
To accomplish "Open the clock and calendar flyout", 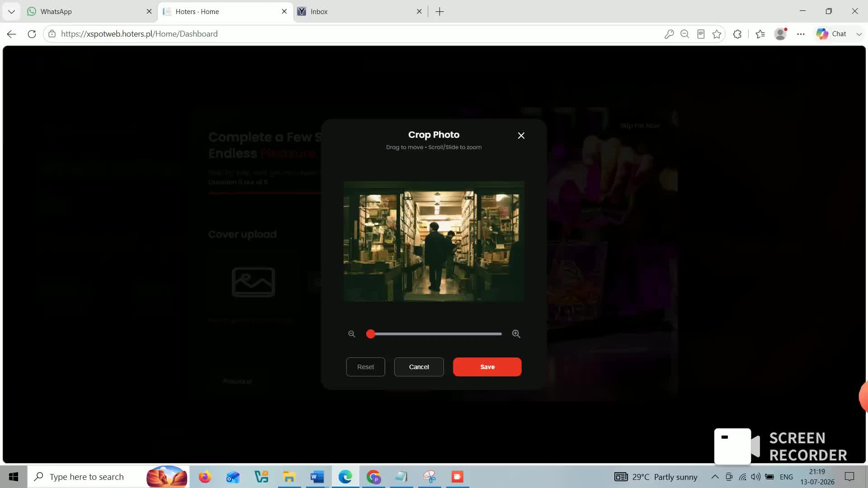I will pos(817,477).
